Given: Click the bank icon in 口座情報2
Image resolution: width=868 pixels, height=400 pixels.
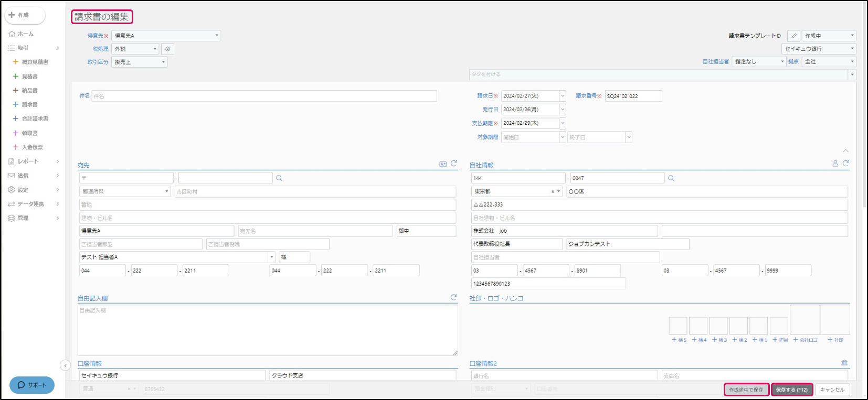Looking at the screenshot, I should tap(844, 363).
